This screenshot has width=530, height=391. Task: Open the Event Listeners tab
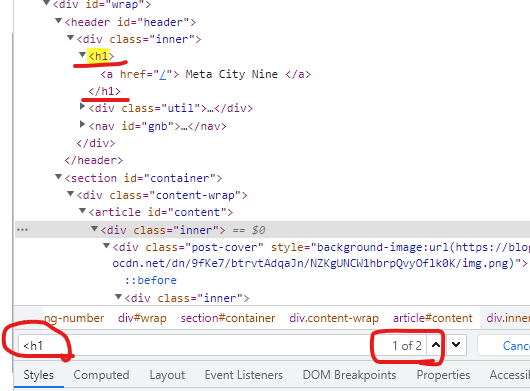point(244,375)
